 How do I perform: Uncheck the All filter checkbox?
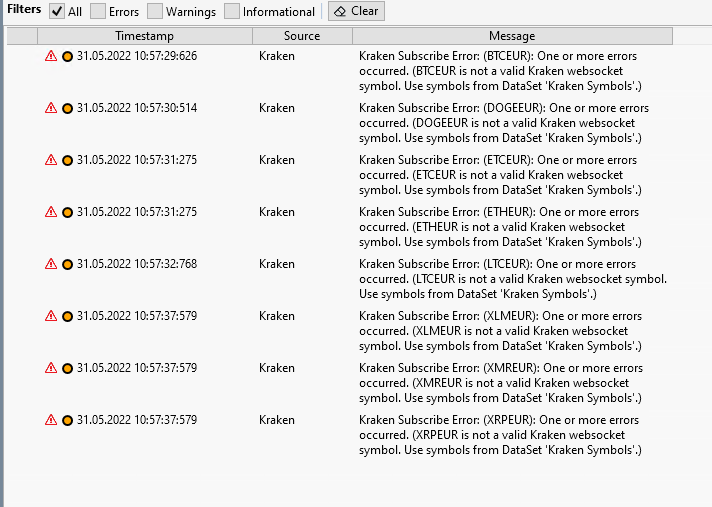click(57, 11)
